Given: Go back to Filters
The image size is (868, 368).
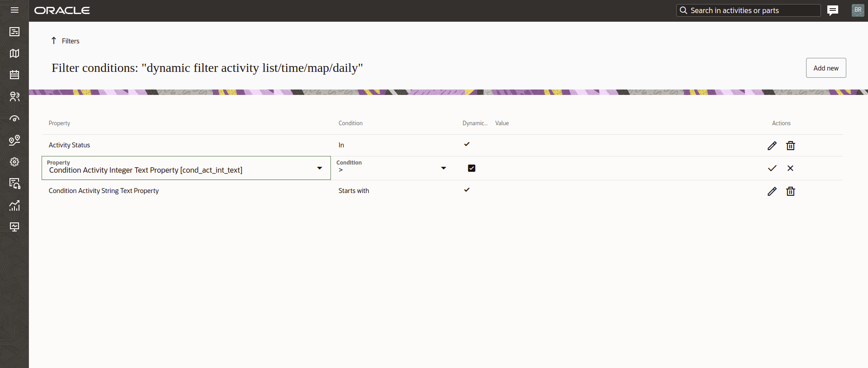Looking at the screenshot, I should click(66, 41).
